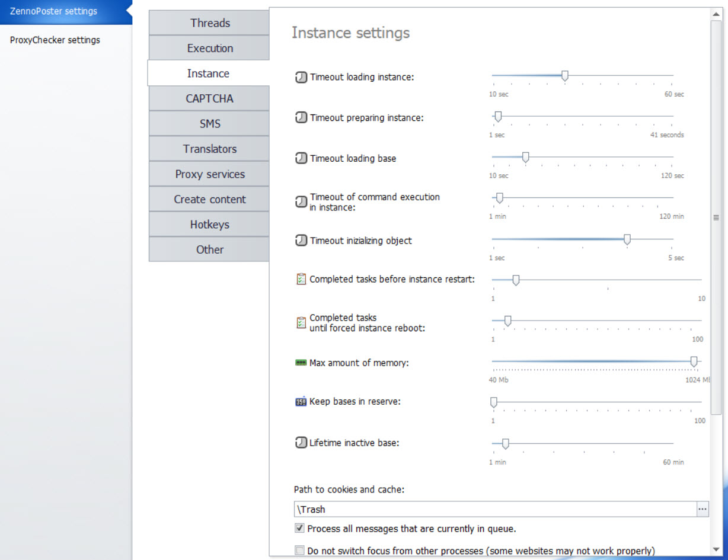Select ZennoPoster settings in left sidebar

pos(66,11)
